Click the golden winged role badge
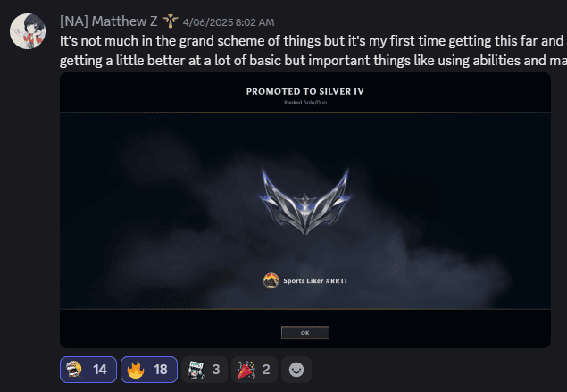The width and height of the screenshot is (567, 392). [x=170, y=21]
